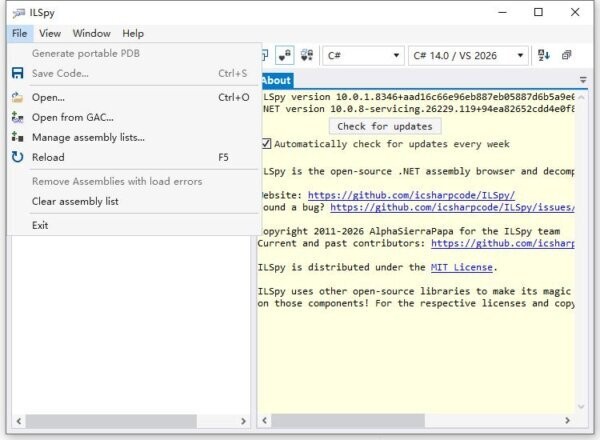Click Generate portable PDB menu entry
This screenshot has width=600, height=440.
[133, 54]
